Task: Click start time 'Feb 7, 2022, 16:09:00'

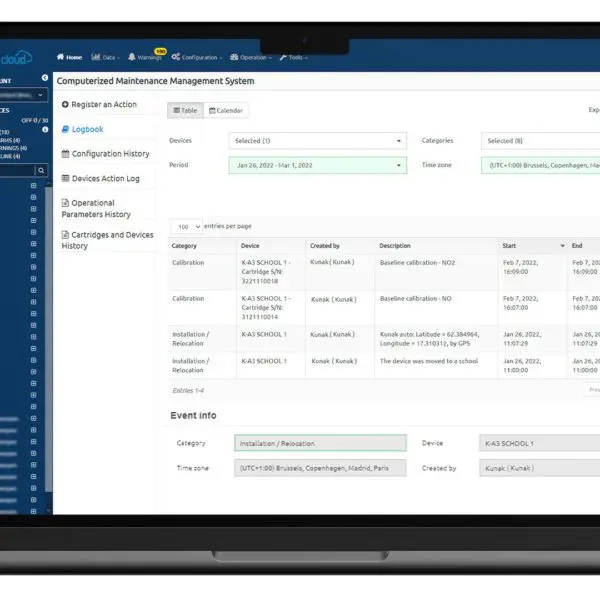Action: click(x=520, y=267)
